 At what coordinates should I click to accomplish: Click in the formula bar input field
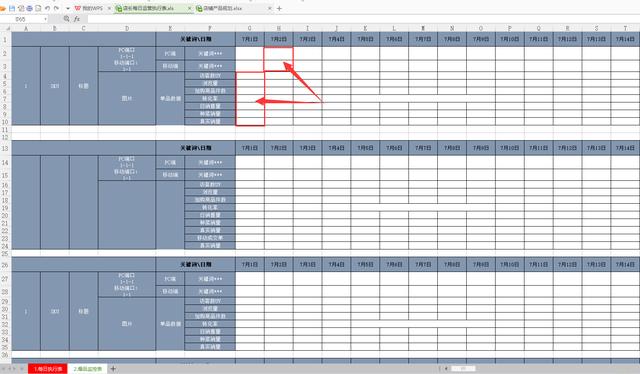click(362, 19)
